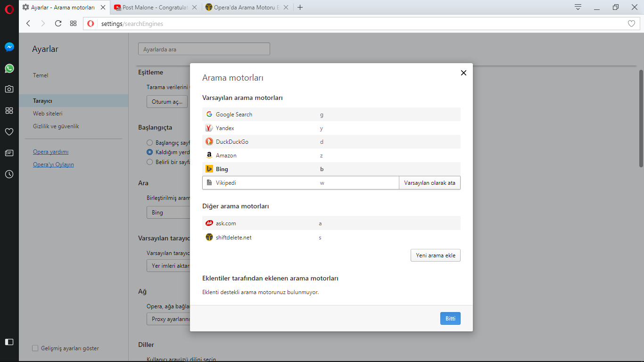Select the Google Search row
Image resolution: width=644 pixels, height=362 pixels.
[x=331, y=114]
